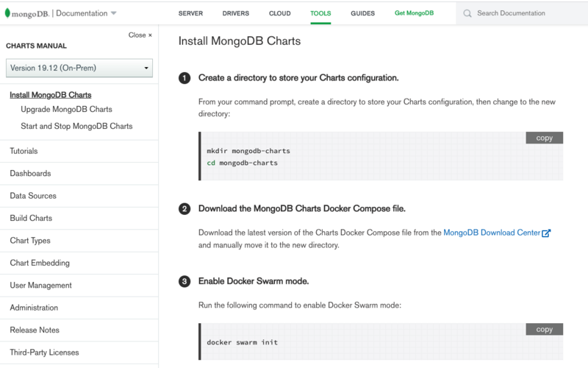Open Start and Stop MongoDB Charts

click(76, 126)
